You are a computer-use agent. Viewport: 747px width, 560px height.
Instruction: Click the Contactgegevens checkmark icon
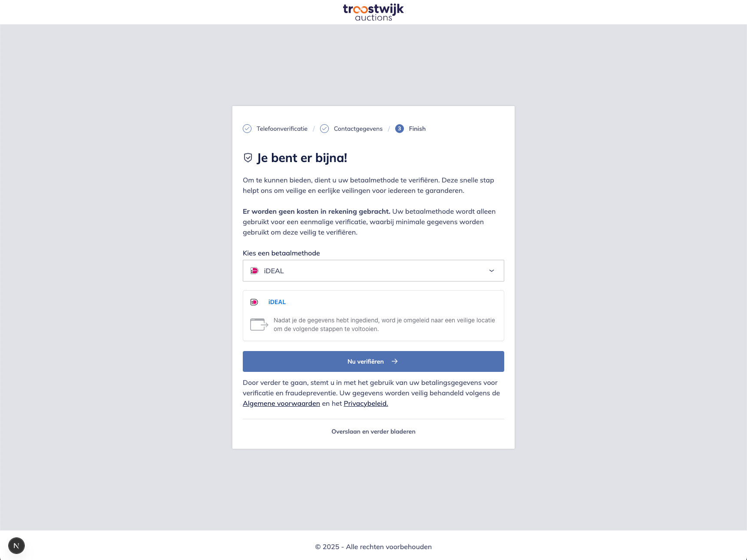click(324, 129)
